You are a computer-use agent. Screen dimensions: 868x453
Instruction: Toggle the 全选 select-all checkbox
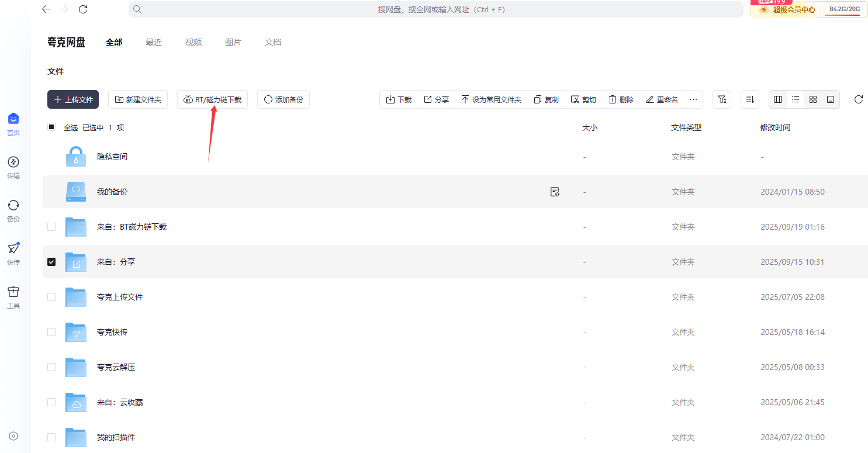point(51,127)
